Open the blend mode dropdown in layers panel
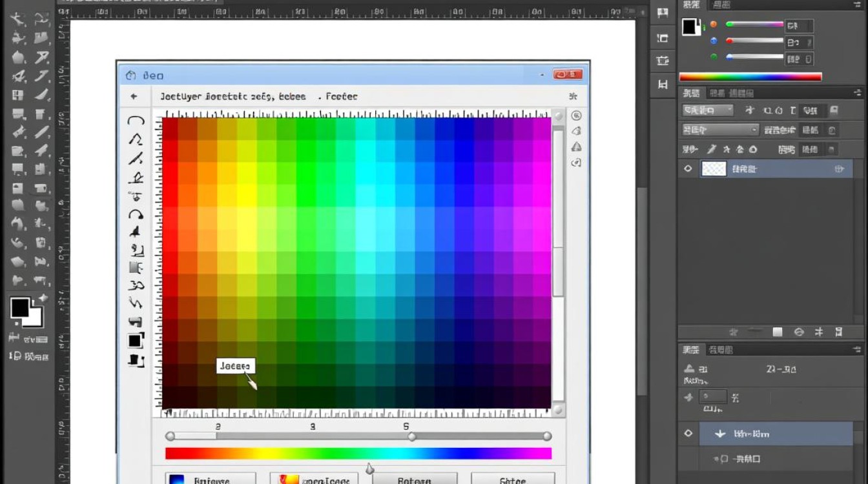 tap(720, 130)
